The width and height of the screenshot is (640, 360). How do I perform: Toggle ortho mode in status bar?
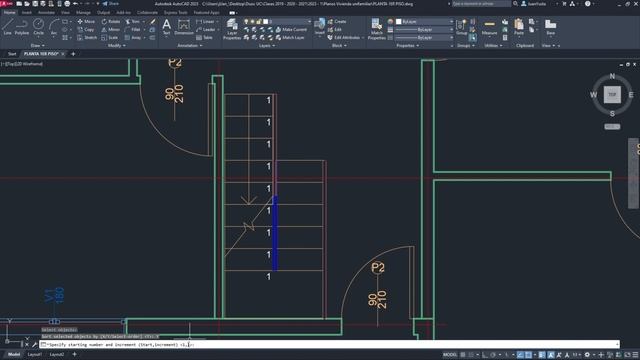point(484,355)
